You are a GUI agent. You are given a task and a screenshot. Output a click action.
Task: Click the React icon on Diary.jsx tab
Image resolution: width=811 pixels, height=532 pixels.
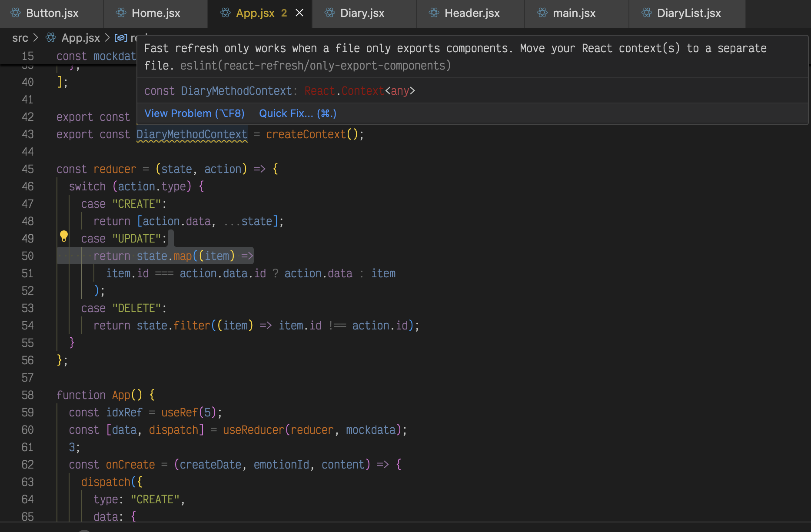click(x=330, y=13)
